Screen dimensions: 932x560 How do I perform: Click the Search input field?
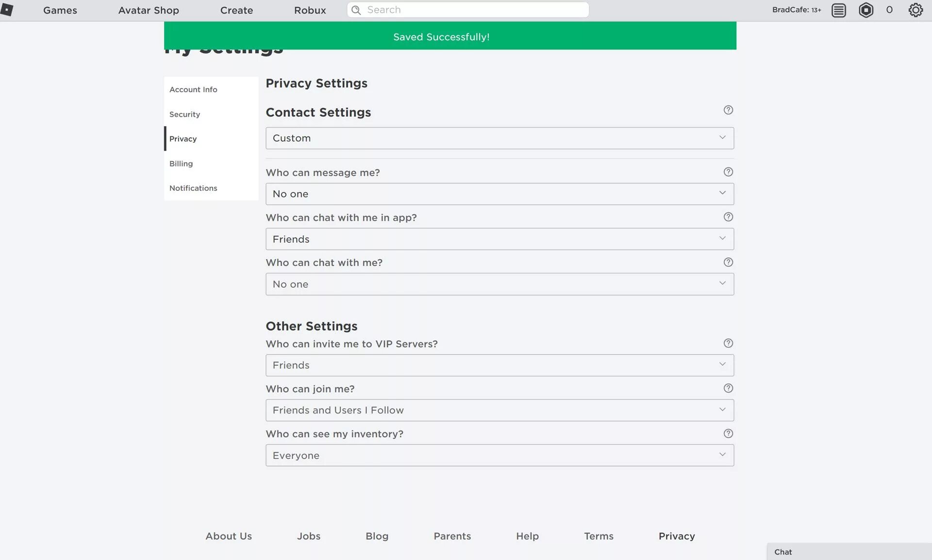467,9
